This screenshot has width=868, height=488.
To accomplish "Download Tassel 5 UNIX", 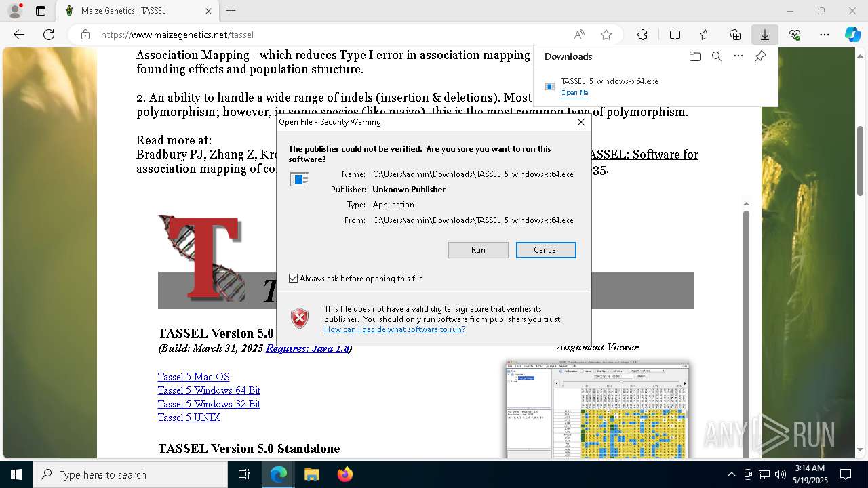I will coord(189,418).
